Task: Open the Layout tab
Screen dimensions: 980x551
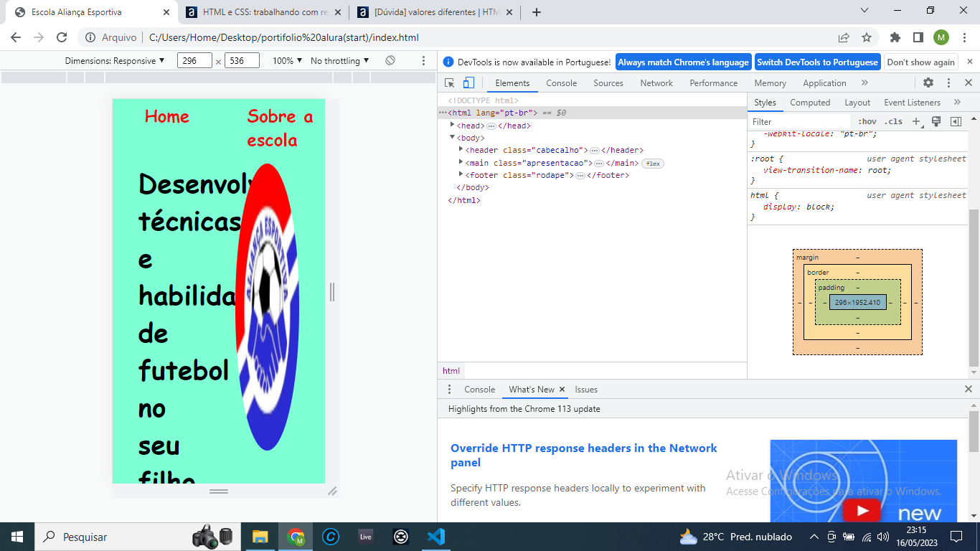Action: [x=857, y=103]
